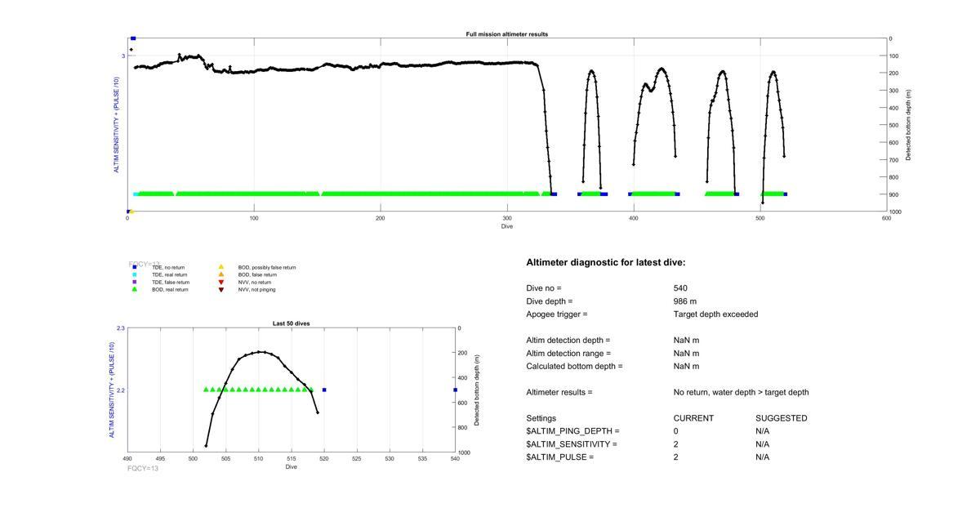This screenshot has width=980, height=508.
Task: Click the 'SUGGESTED' column header
Action: 782,418
